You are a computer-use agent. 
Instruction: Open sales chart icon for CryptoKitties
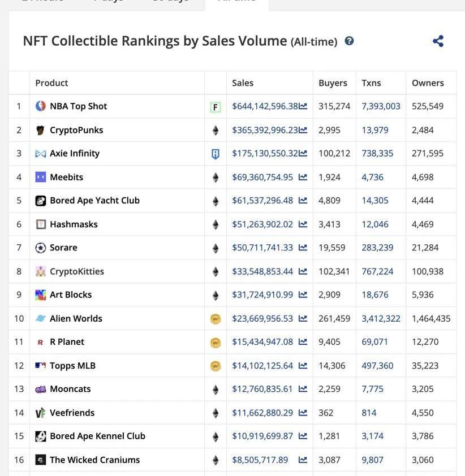coord(303,271)
